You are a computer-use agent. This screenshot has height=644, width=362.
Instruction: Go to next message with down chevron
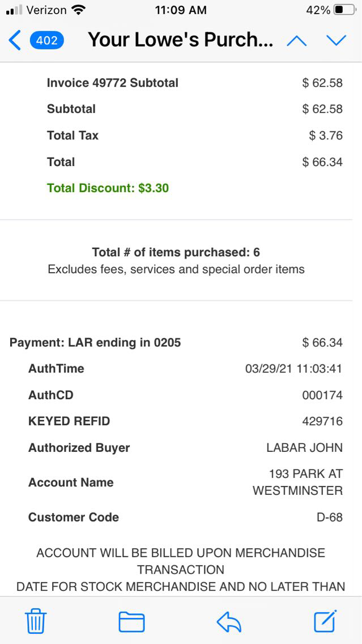pos(336,40)
